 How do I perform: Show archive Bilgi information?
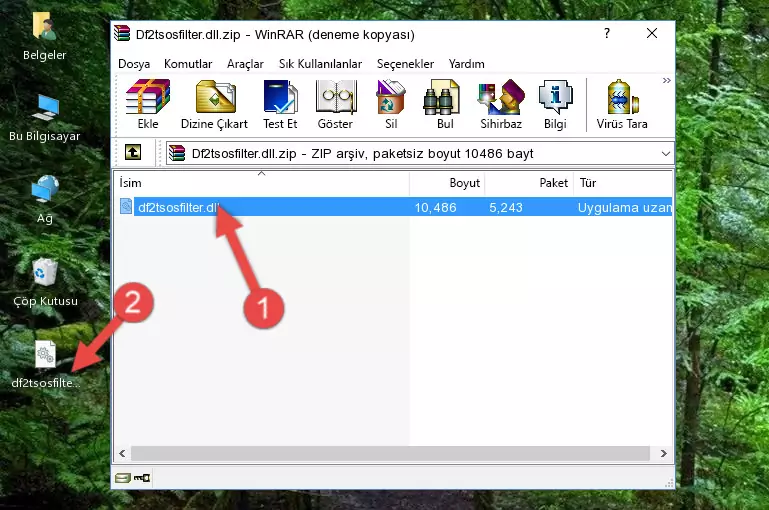(x=555, y=104)
